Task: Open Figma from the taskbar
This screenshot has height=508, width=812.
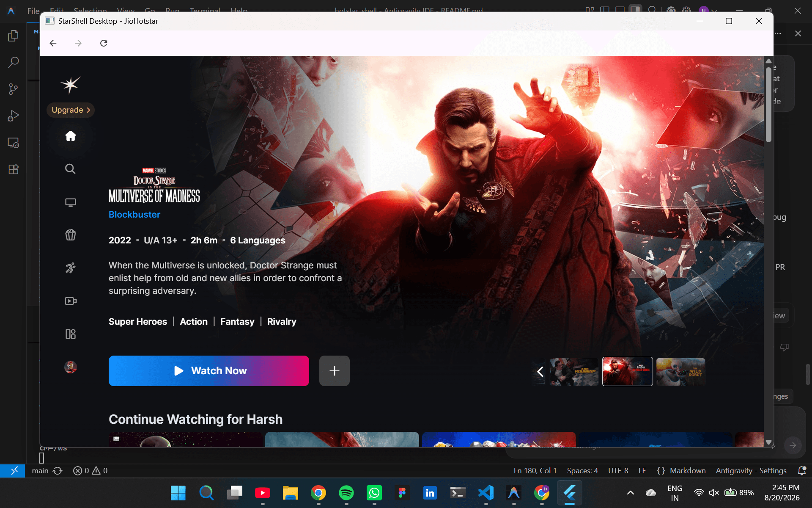Action: click(x=402, y=493)
